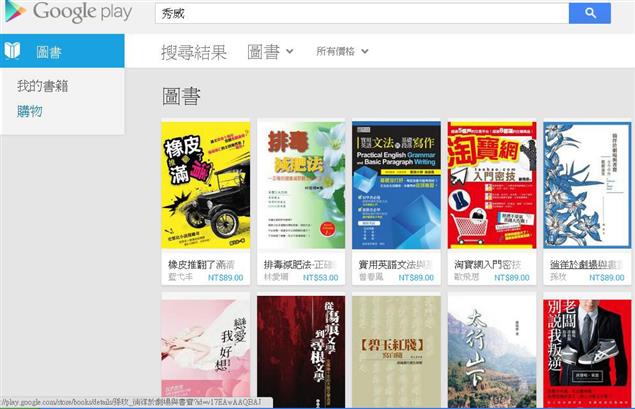The height and width of the screenshot is (409, 635).
Task: Click the 搜尋結果 heading
Action: click(194, 52)
